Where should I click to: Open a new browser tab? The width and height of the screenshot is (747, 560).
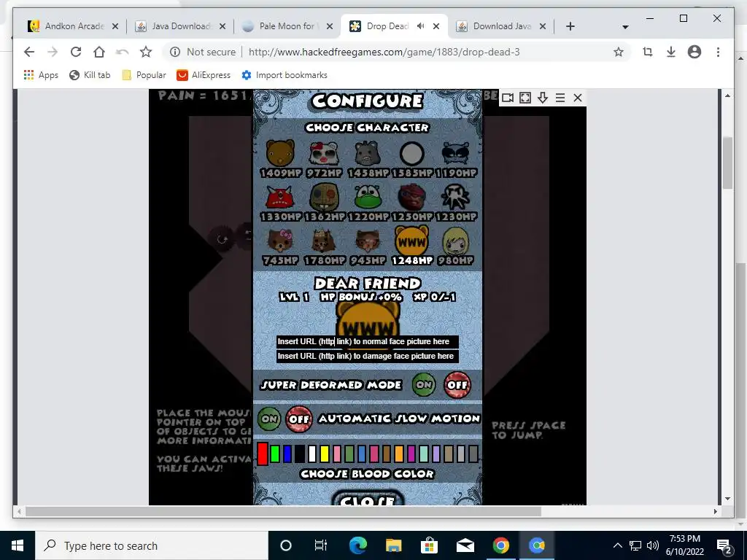click(x=570, y=26)
